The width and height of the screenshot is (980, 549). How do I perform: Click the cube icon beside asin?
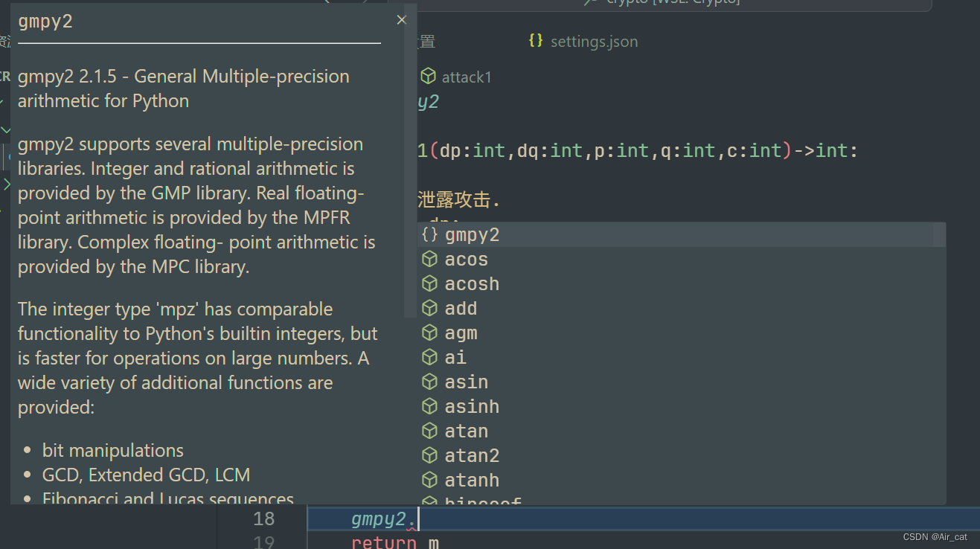429,382
